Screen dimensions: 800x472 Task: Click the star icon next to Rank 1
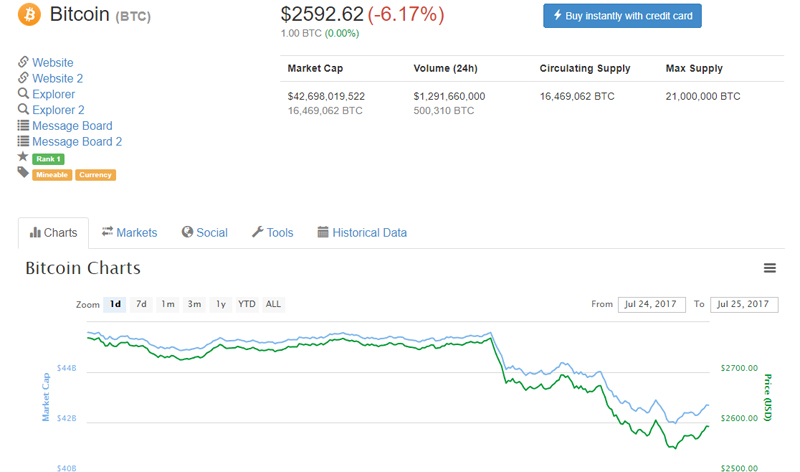(23, 157)
